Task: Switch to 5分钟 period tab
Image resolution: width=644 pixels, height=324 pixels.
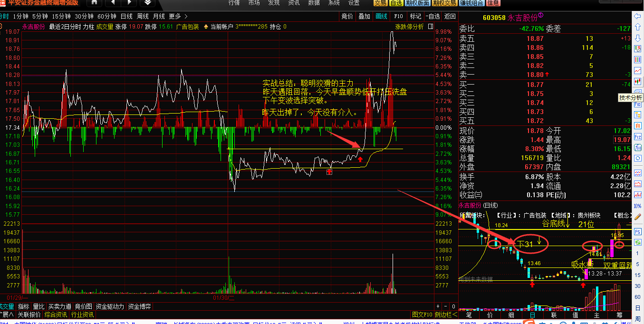Action: [x=40, y=16]
